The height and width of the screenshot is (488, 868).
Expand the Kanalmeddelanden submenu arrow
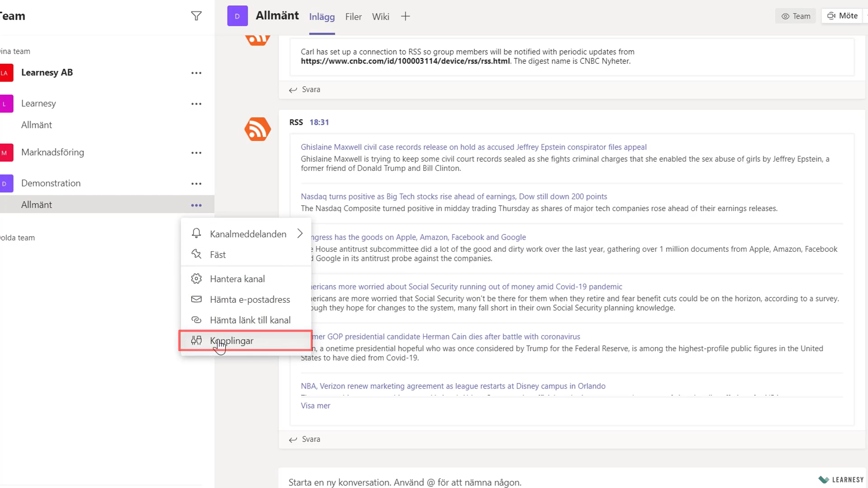(300, 234)
